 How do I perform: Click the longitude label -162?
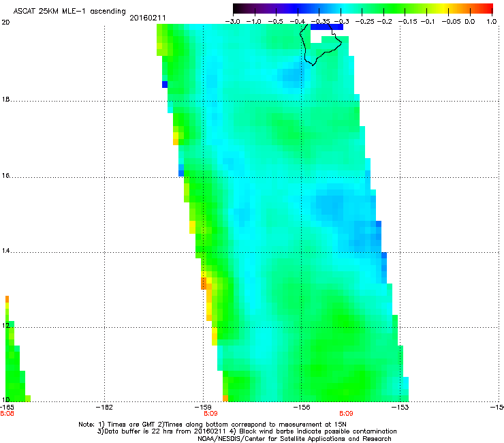104,408
